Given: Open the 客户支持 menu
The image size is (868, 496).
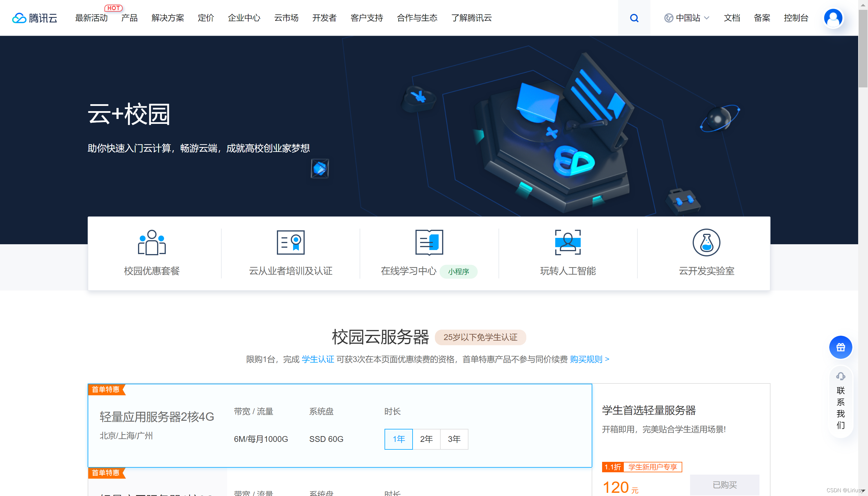Looking at the screenshot, I should (x=367, y=18).
